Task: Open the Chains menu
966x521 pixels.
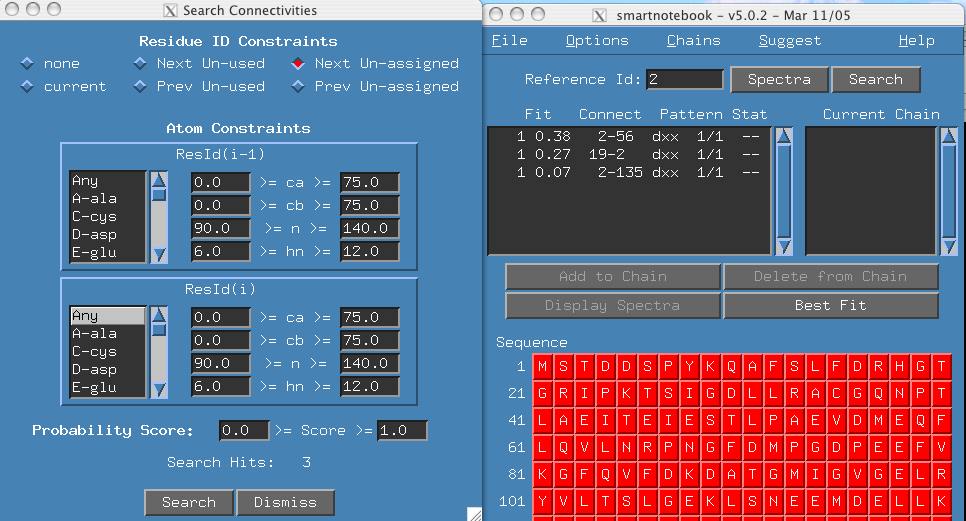Action: 693,41
